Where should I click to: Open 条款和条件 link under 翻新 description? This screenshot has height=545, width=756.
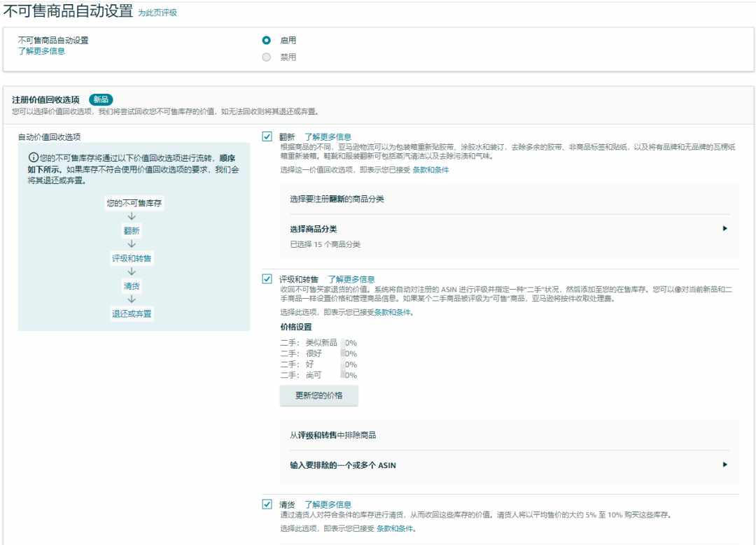[430, 169]
